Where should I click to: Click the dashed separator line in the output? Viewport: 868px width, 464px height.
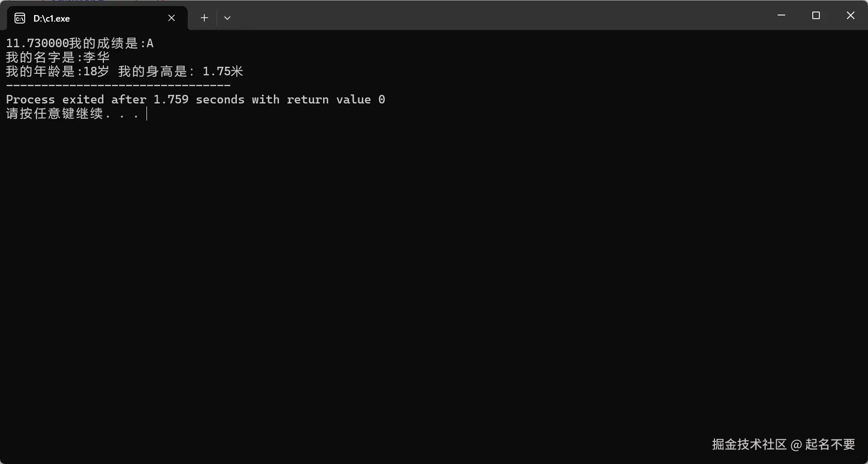[x=118, y=86]
